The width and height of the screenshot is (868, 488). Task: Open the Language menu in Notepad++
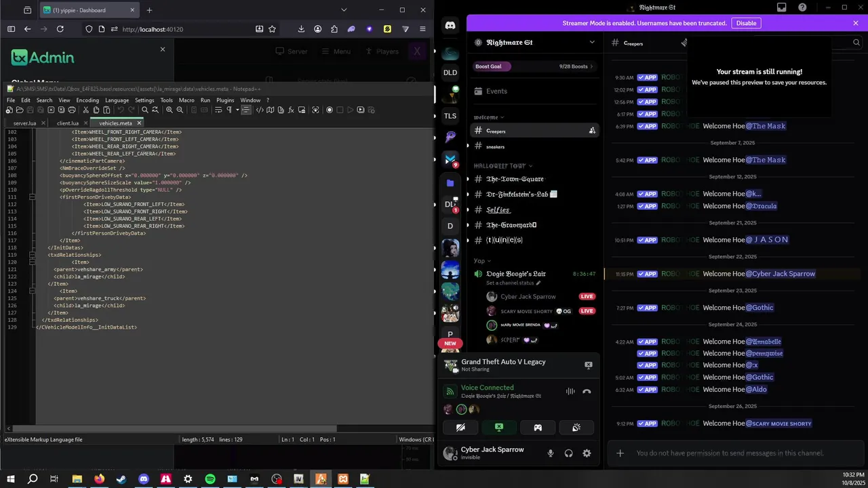coord(117,100)
